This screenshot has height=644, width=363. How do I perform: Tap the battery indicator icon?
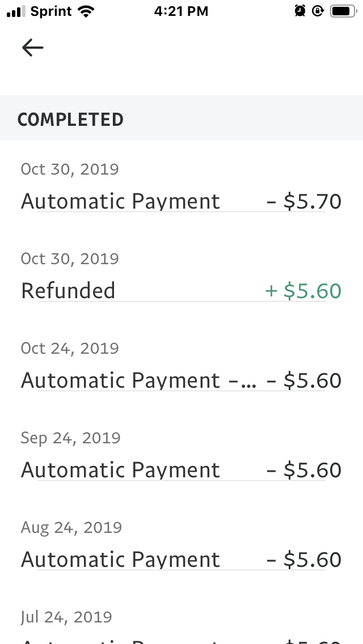(344, 11)
